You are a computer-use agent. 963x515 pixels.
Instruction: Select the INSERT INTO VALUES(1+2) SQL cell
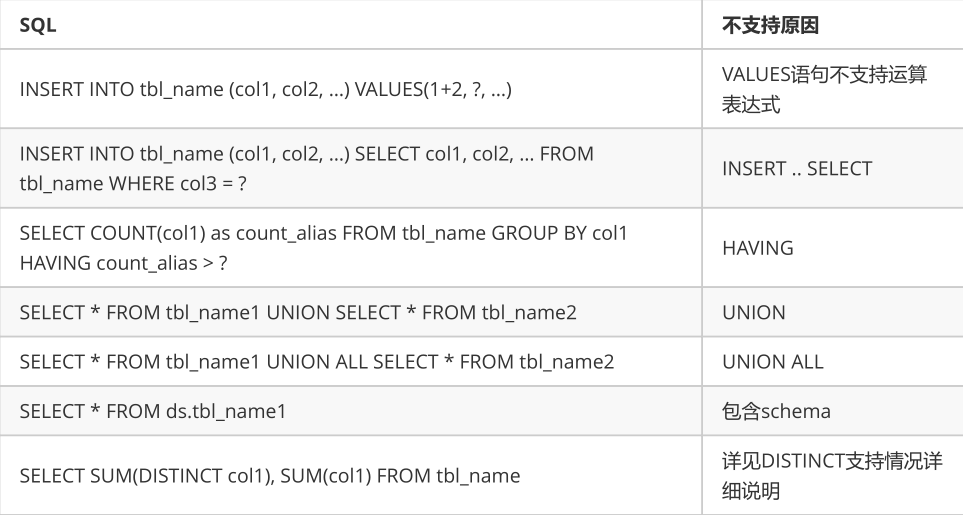pyautogui.click(x=351, y=89)
